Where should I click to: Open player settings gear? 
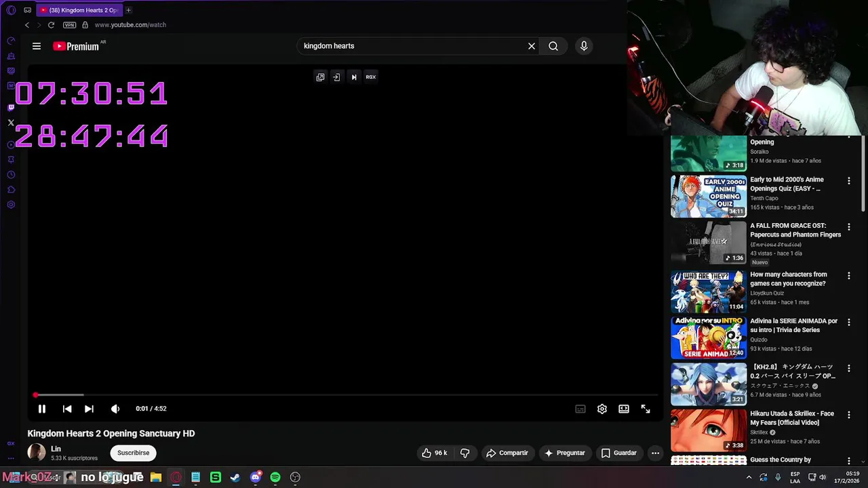602,409
